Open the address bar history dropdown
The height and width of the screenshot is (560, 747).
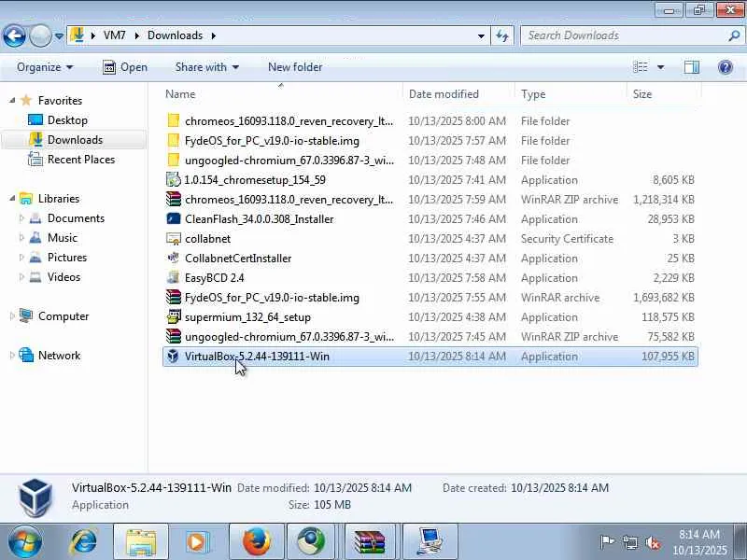pyautogui.click(x=481, y=35)
